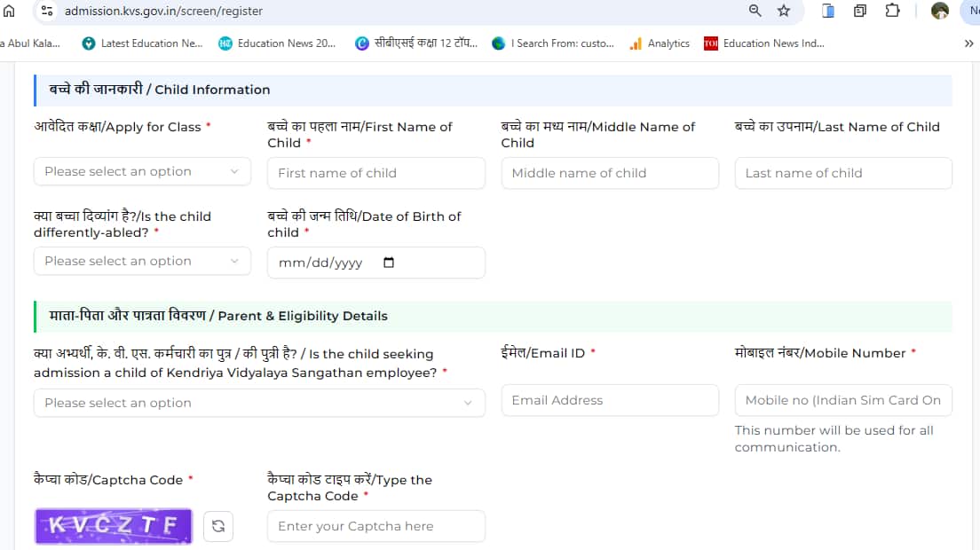This screenshot has width=980, height=550.
Task: Click the Mobile Number input field
Action: tap(842, 400)
